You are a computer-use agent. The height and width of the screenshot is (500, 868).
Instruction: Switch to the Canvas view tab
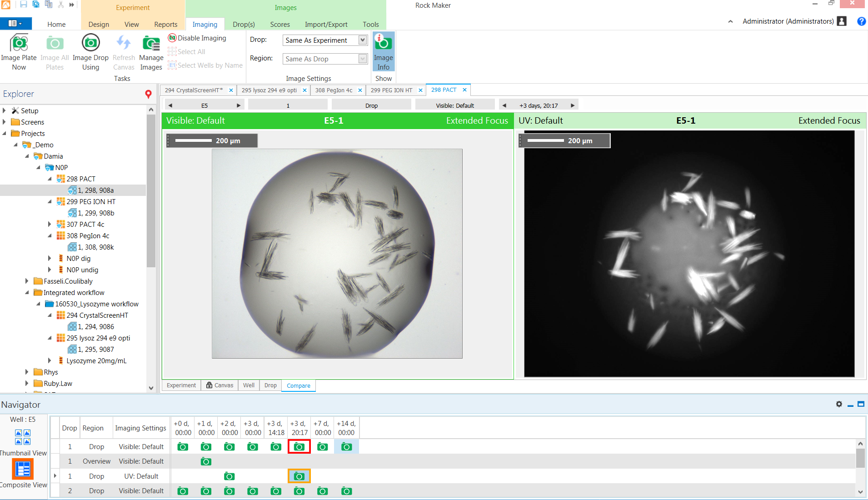(x=219, y=385)
